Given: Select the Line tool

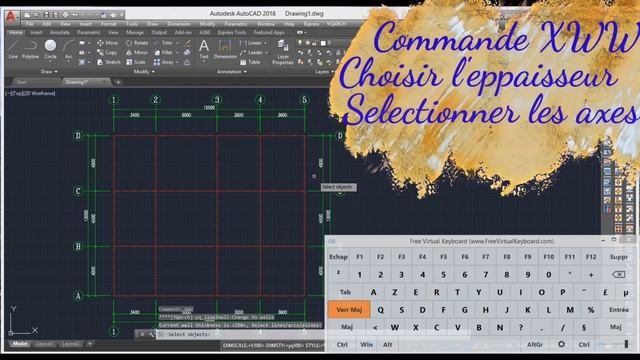Looking at the screenshot, I should point(13,49).
